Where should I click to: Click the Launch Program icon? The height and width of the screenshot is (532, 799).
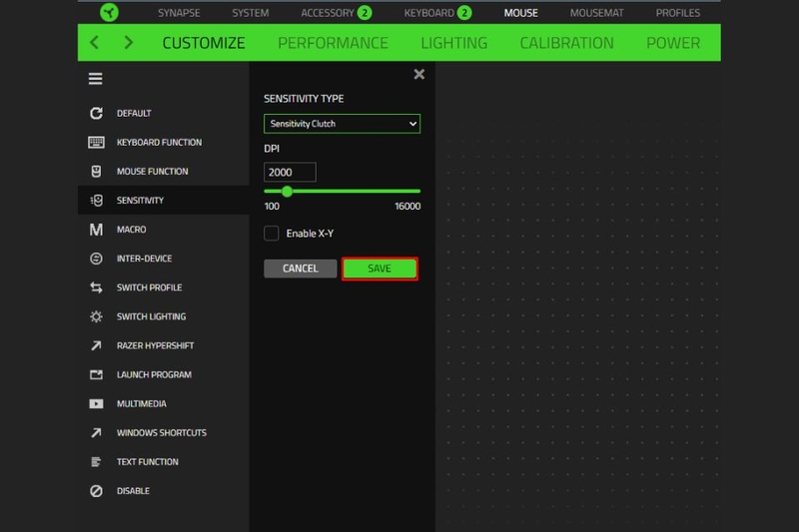point(96,374)
